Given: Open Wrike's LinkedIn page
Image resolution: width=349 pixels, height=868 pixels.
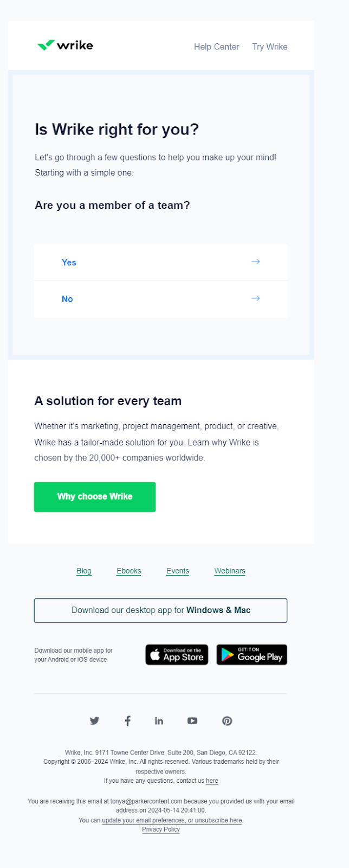Looking at the screenshot, I should (159, 720).
